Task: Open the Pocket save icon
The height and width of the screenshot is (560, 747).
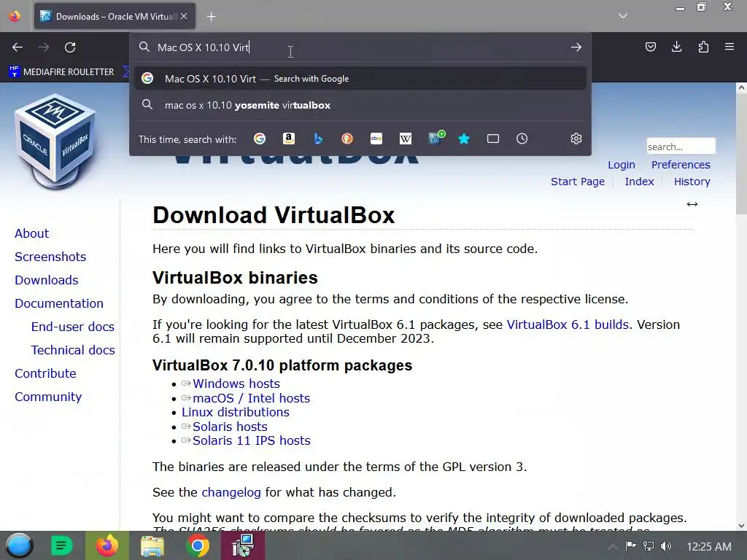Action: point(650,47)
